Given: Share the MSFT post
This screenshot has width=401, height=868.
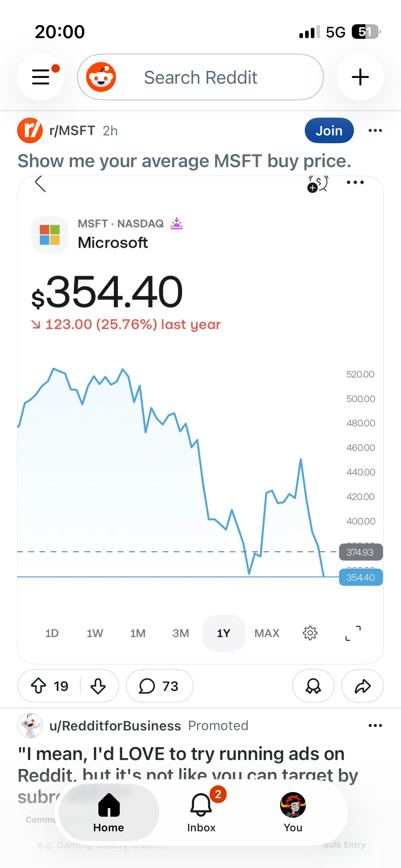Looking at the screenshot, I should point(363,686).
